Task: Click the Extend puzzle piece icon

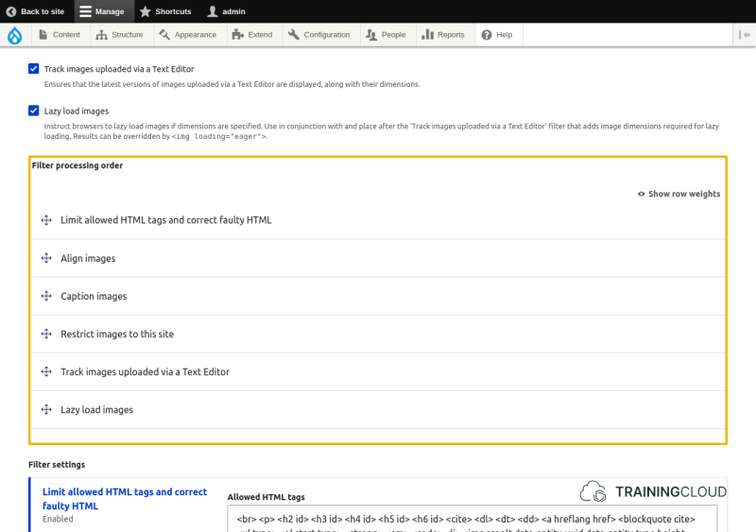Action: tap(238, 35)
